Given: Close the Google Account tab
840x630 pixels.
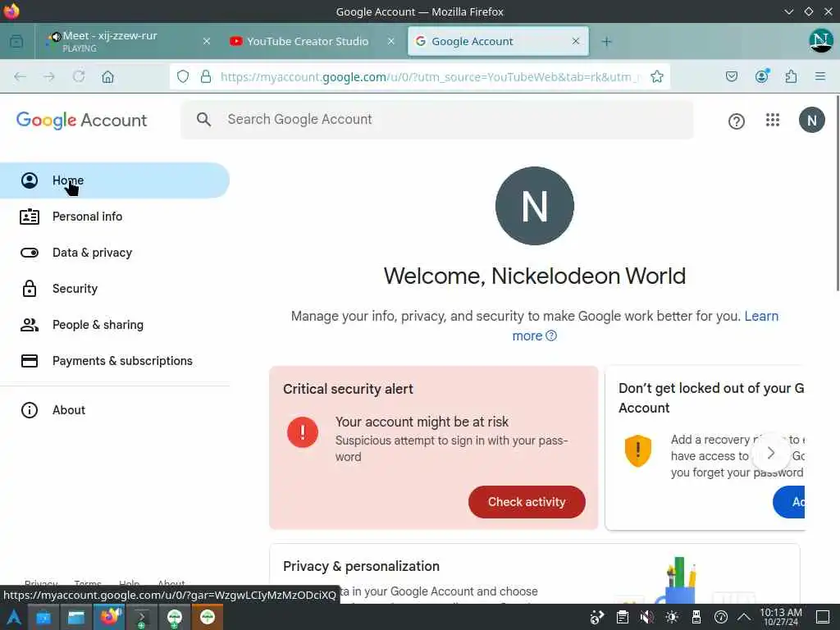Looking at the screenshot, I should pos(575,41).
